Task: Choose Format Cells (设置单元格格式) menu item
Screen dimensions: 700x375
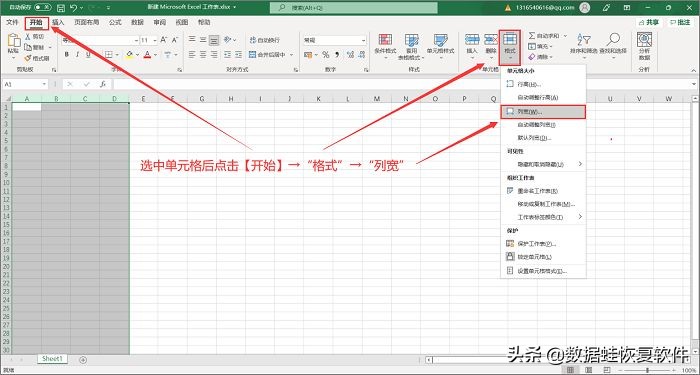Action: tap(543, 271)
